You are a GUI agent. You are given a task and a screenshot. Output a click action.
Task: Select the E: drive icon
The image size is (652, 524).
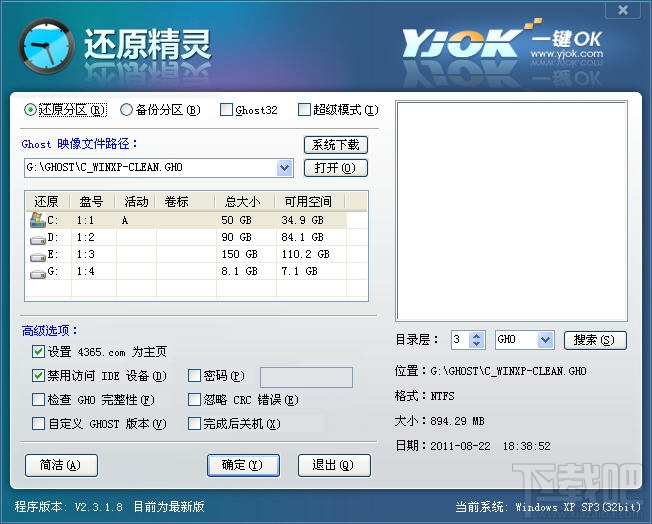(37, 257)
